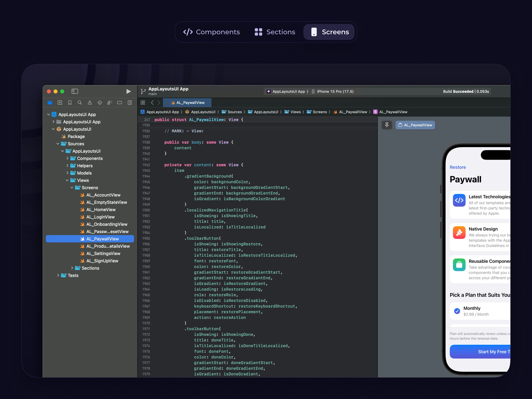532x399 pixels.
Task: Tap the Reusable Components feature card
Action: 480,269
